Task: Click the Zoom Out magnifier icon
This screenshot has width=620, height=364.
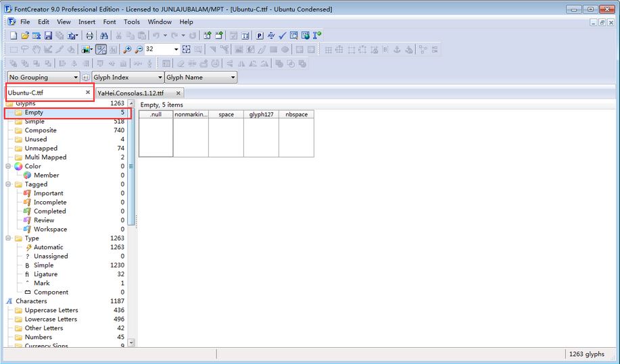Action: 139,49
